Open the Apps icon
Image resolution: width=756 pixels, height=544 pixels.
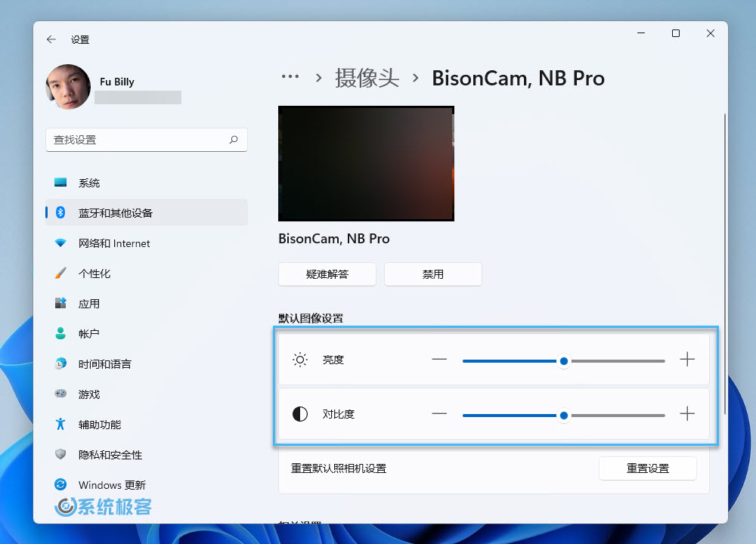point(60,303)
